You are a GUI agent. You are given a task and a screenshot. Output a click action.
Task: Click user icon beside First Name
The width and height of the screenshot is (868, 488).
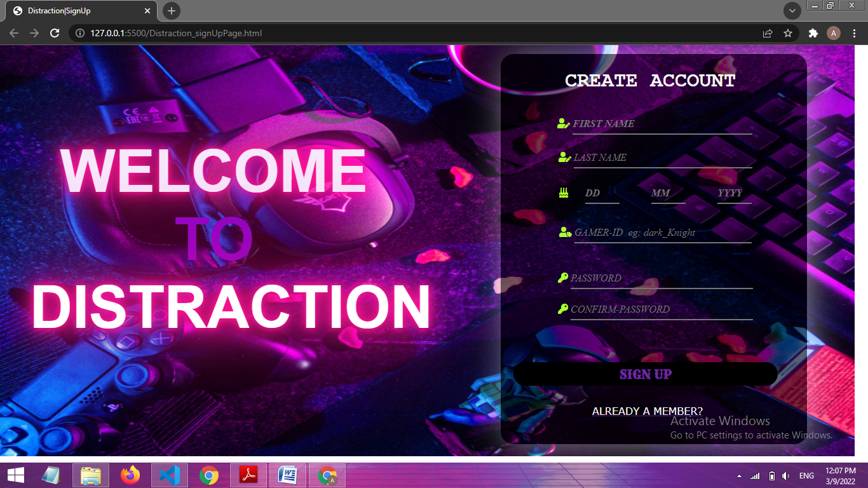(x=563, y=123)
